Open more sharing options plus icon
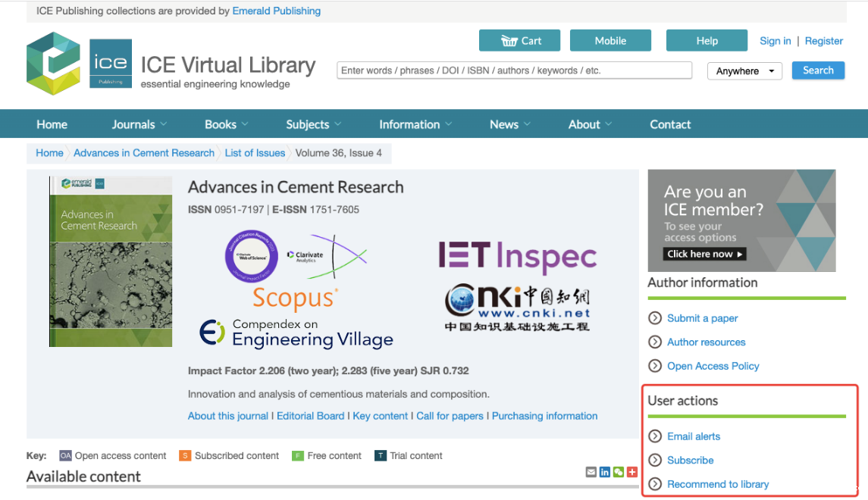The width and height of the screenshot is (868, 500). 632,472
